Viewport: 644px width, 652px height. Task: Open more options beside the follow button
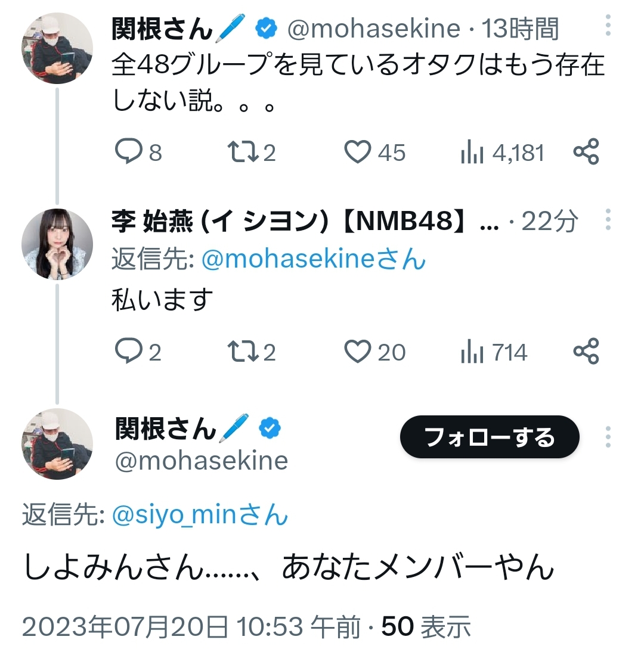click(x=608, y=437)
